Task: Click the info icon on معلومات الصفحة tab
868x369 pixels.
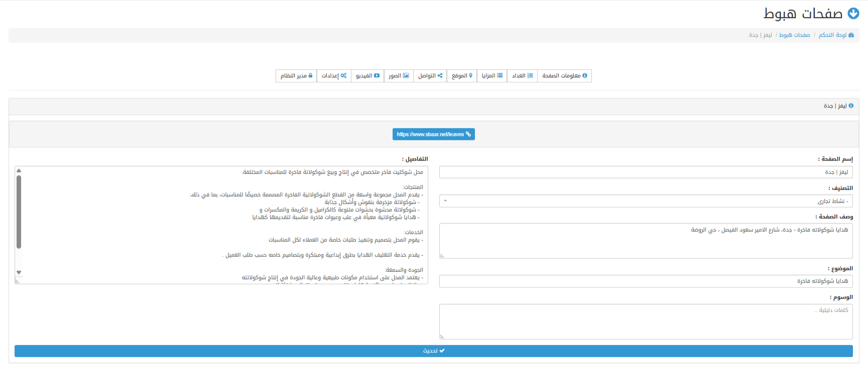Action: pyautogui.click(x=585, y=76)
